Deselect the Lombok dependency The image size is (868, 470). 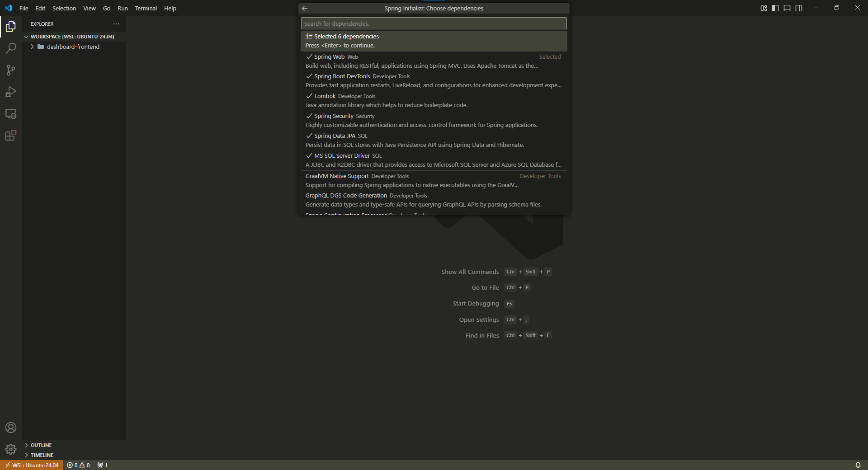434,101
